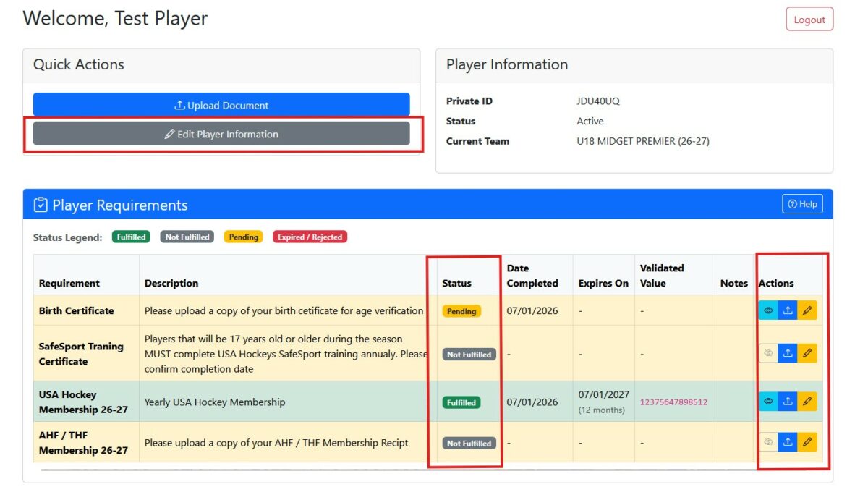Screen dimensions: 868x500
Task: Click Birth Certificate completed date 07/01/2026
Action: pyautogui.click(x=532, y=310)
